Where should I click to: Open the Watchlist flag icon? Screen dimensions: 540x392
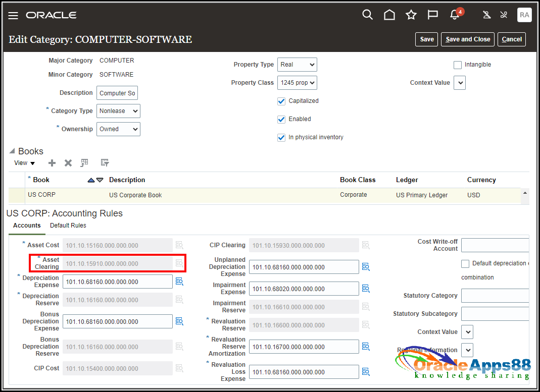(432, 15)
